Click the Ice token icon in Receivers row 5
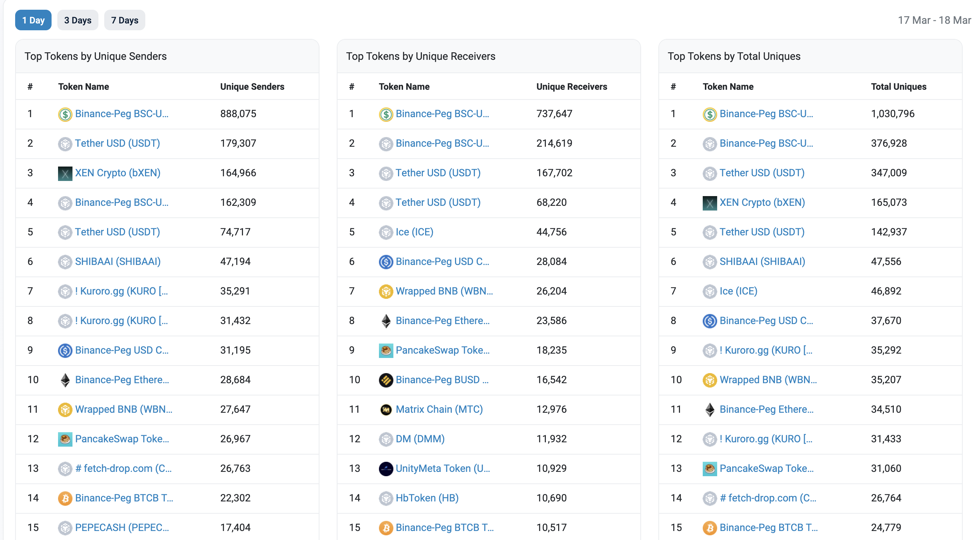 click(x=386, y=233)
